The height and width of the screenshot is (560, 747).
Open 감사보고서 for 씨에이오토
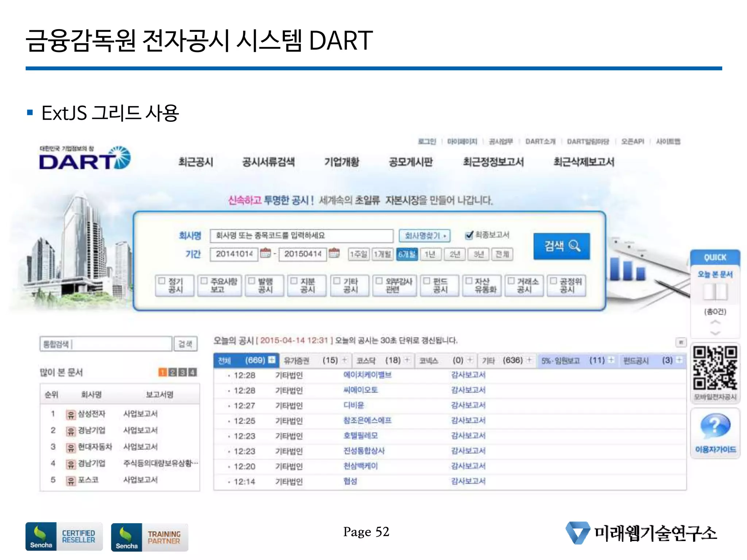click(x=468, y=390)
